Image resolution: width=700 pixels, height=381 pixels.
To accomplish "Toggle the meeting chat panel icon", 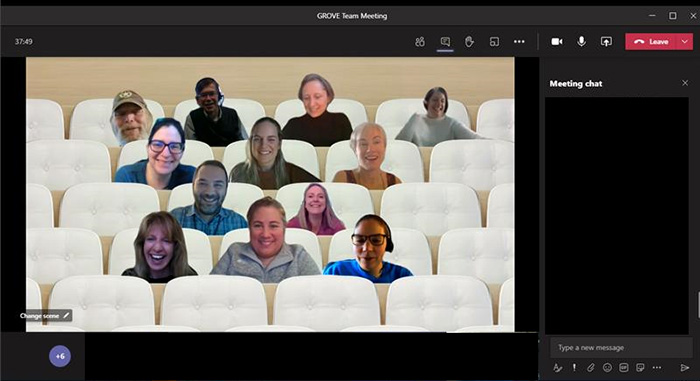I will coord(445,42).
